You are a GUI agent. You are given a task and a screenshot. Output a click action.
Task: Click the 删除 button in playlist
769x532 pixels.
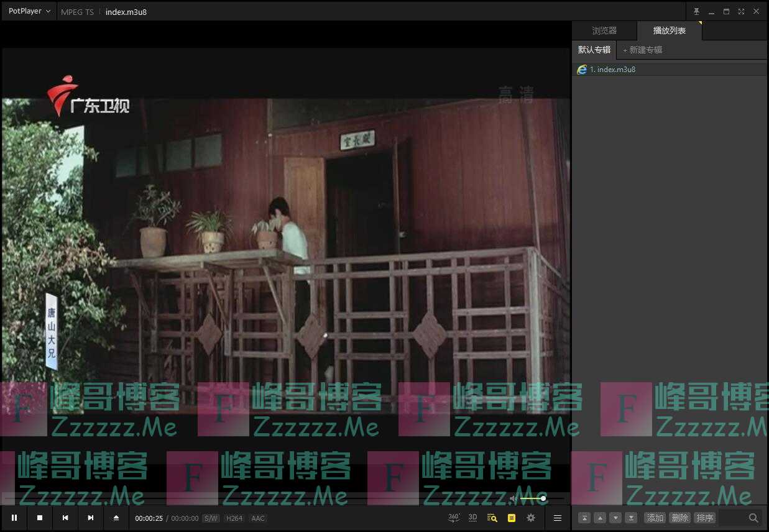pyautogui.click(x=679, y=518)
